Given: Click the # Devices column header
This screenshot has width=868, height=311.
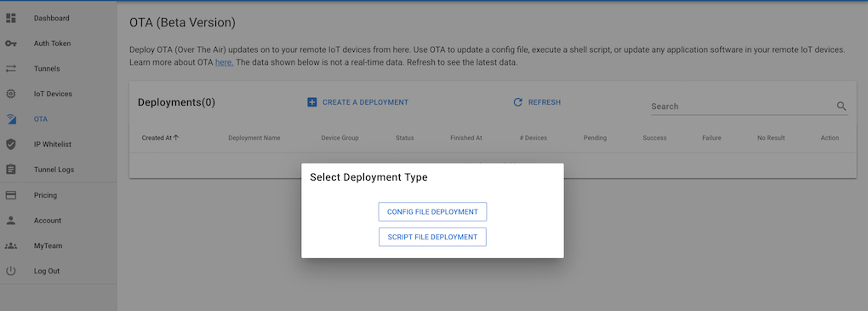Looking at the screenshot, I should pyautogui.click(x=533, y=137).
